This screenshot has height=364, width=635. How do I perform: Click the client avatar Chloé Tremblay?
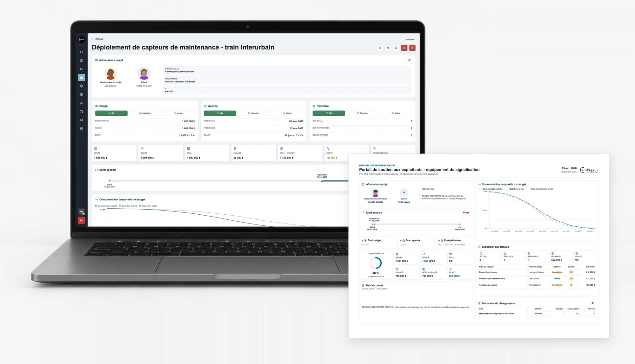click(x=144, y=74)
